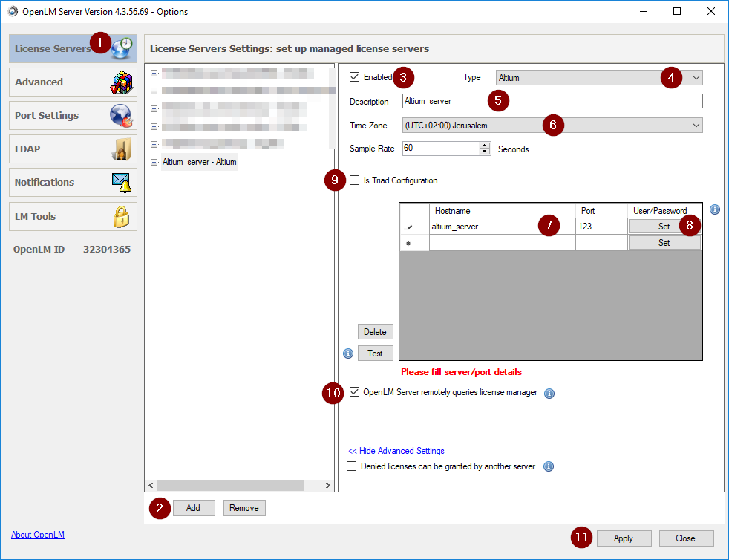Click Hide Advanced Settings link
Viewport: 729px width, 560px height.
pos(396,451)
